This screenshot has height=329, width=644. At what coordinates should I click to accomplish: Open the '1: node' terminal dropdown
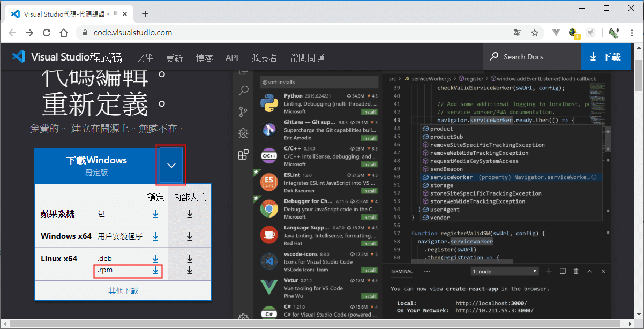[504, 271]
